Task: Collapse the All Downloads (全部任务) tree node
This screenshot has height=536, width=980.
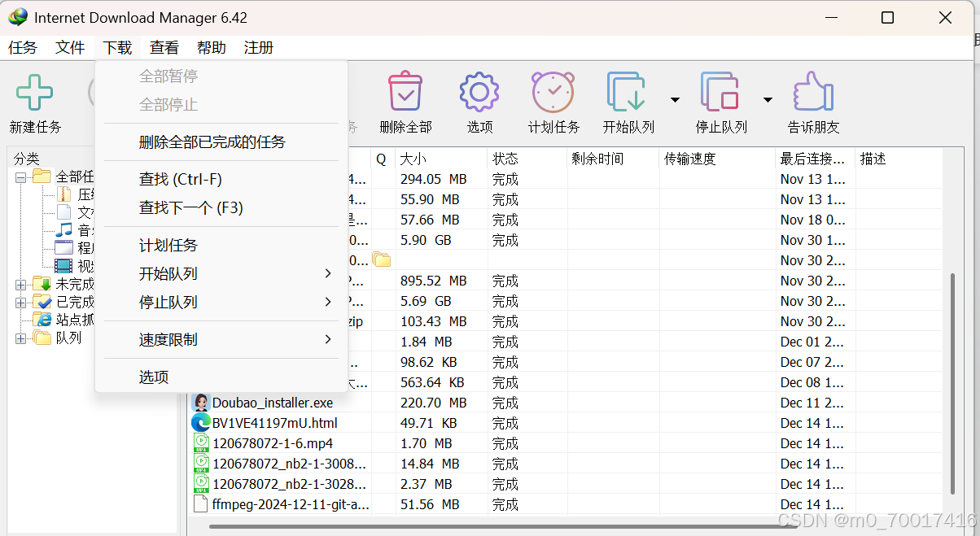Action: click(x=20, y=176)
